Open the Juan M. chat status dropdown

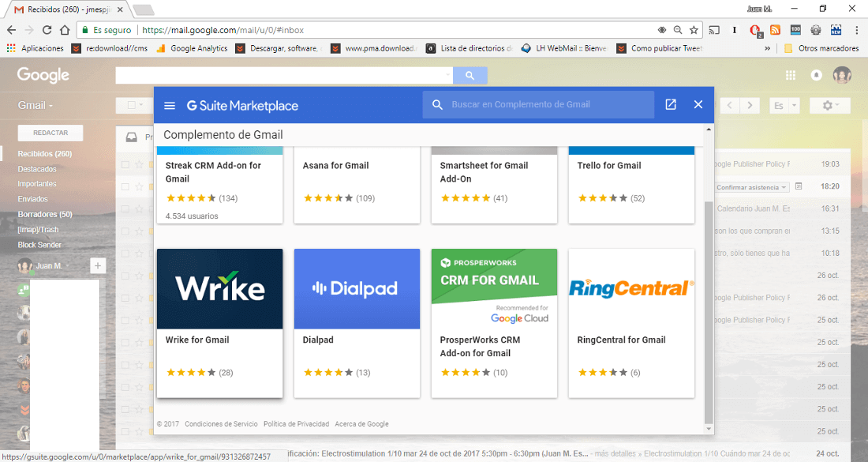click(x=68, y=266)
